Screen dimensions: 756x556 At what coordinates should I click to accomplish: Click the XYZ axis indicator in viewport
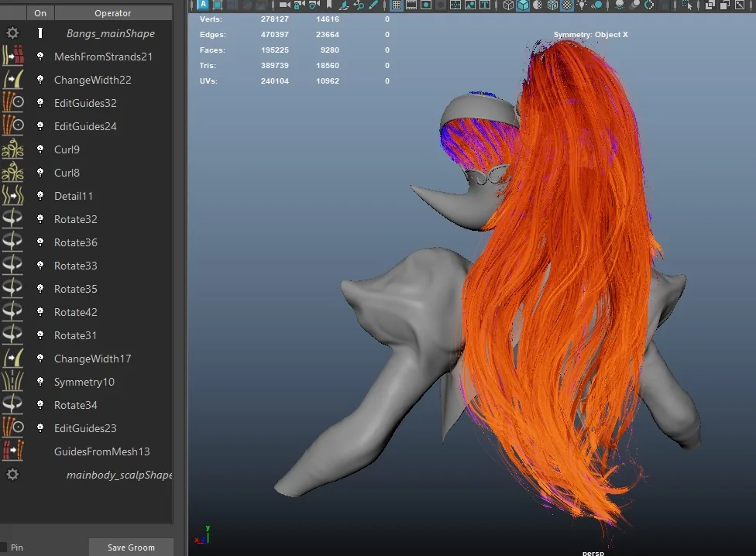tap(202, 535)
